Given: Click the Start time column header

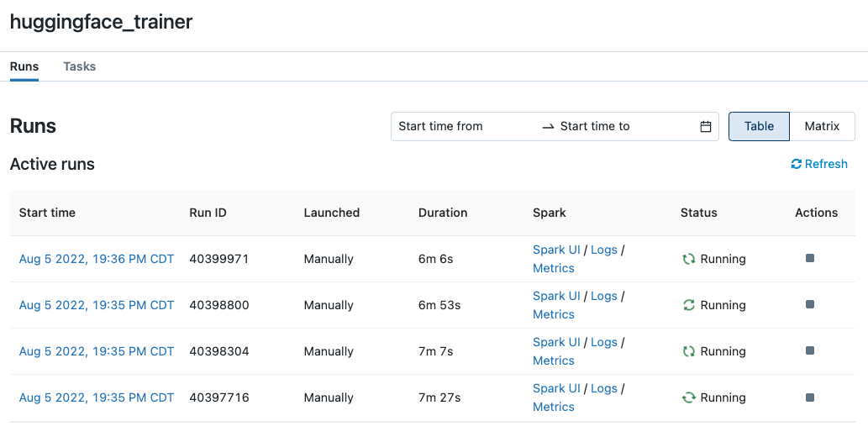Looking at the screenshot, I should click(47, 213).
